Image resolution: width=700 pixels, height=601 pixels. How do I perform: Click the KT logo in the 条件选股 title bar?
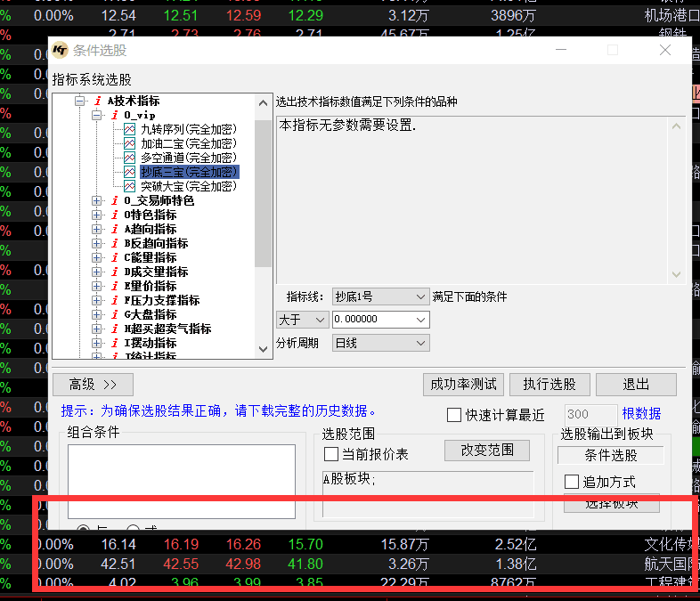[x=60, y=50]
